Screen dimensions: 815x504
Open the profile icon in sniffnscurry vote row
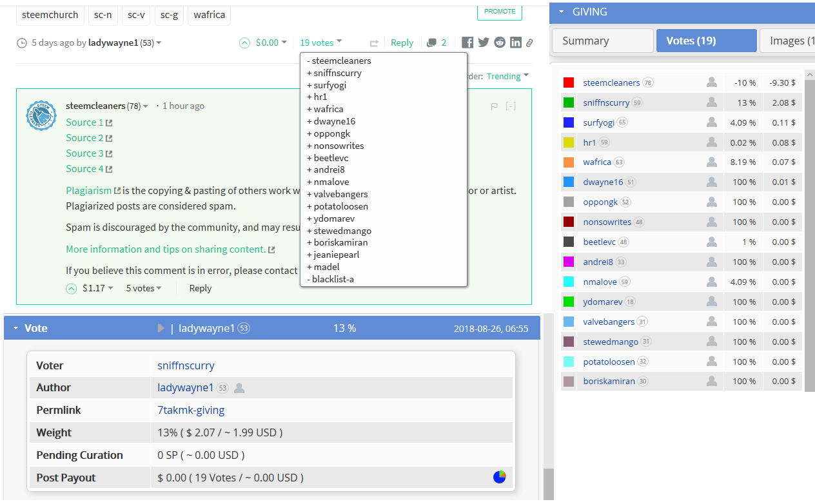[x=712, y=102]
